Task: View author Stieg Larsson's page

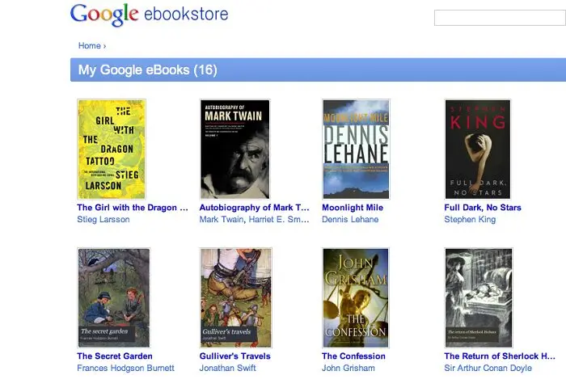Action: [103, 220]
